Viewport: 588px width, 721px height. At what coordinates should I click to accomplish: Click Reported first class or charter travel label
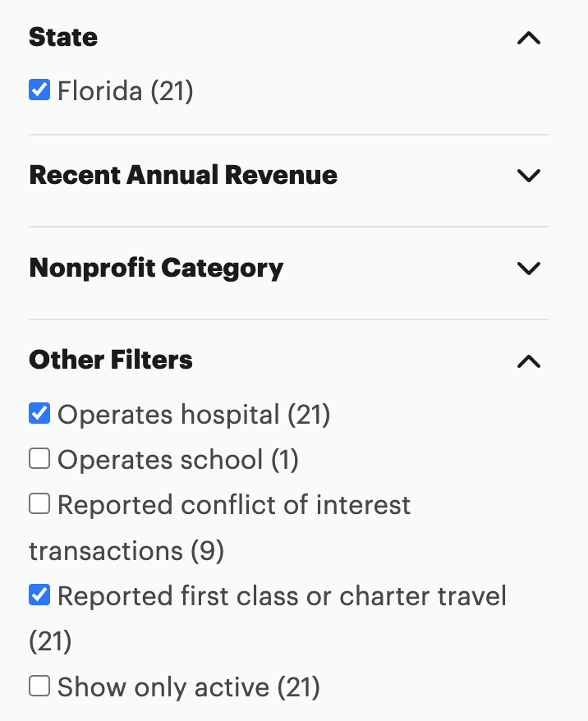(x=282, y=595)
